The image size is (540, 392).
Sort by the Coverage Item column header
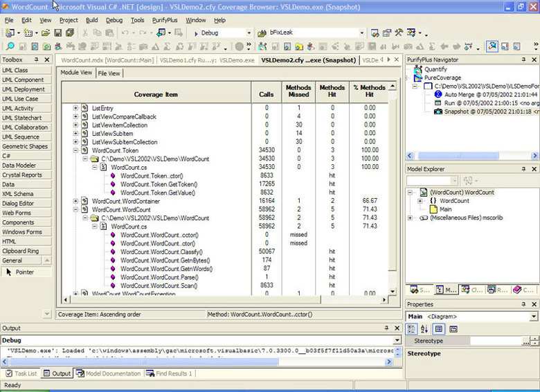coord(156,92)
